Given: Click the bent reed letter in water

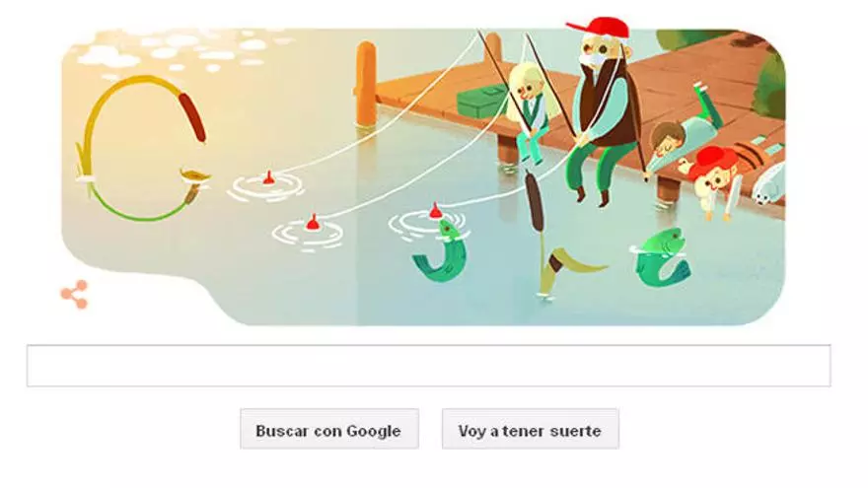Looking at the screenshot, I should [x=570, y=271].
